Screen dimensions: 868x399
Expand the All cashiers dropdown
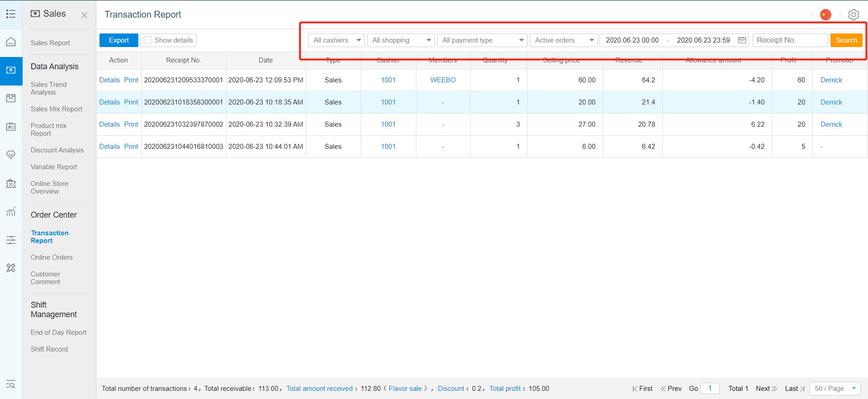[x=336, y=40]
